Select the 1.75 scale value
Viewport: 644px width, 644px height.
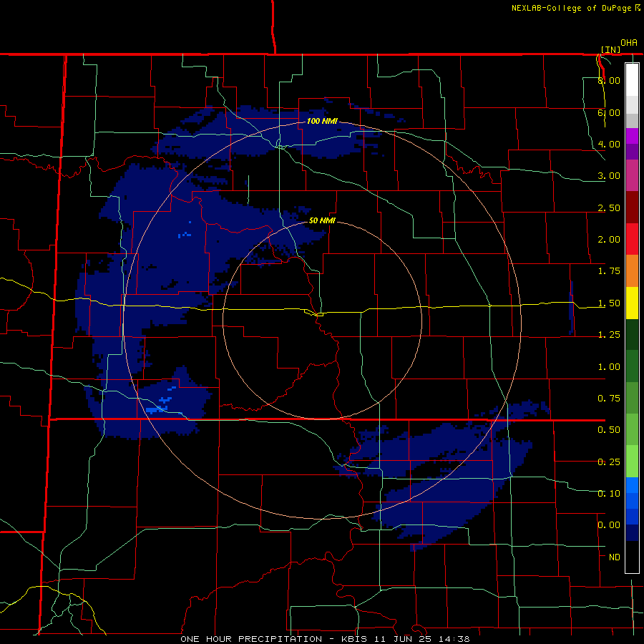coord(609,271)
